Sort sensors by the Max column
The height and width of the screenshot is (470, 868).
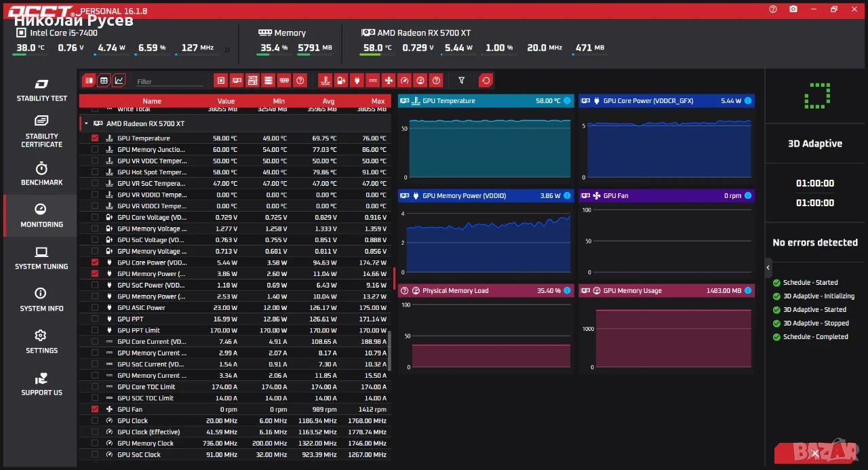[x=378, y=101]
